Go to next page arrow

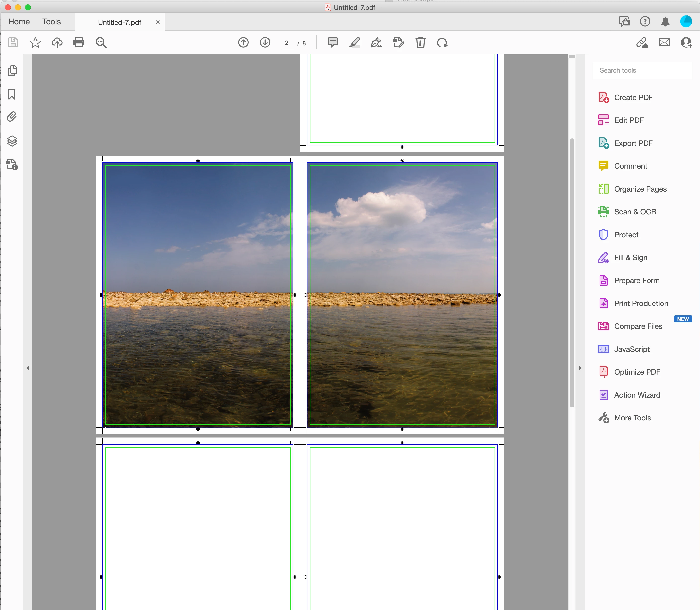tap(265, 43)
